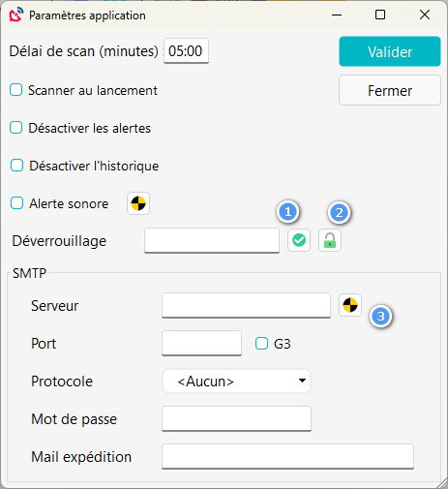Click the green padlock icon

click(x=330, y=240)
